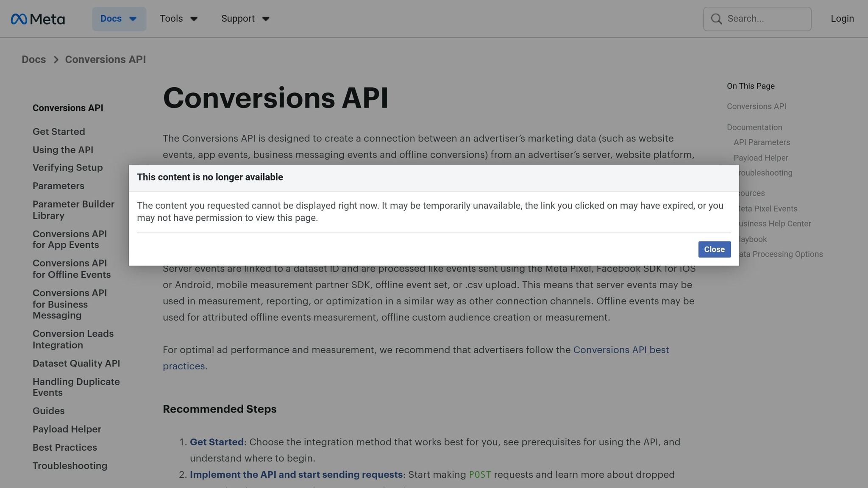The width and height of the screenshot is (868, 488).
Task: Go to Docs breadcrumb
Action: [34, 59]
